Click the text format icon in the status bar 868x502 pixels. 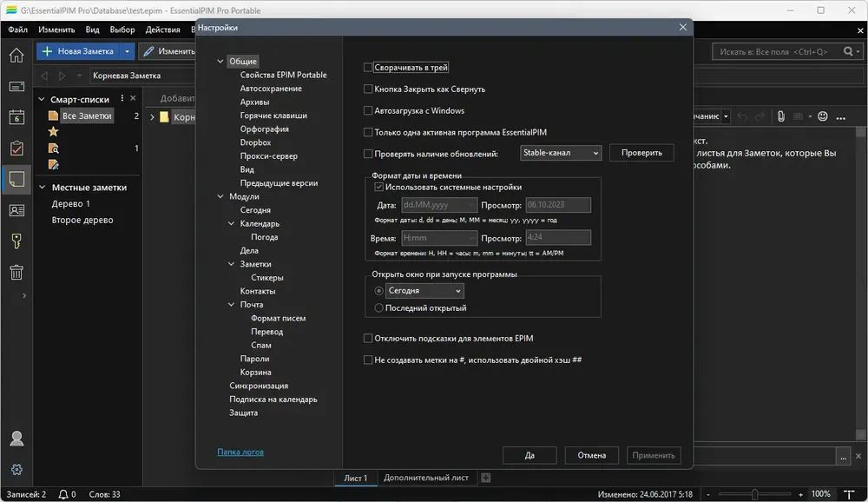click(x=849, y=494)
